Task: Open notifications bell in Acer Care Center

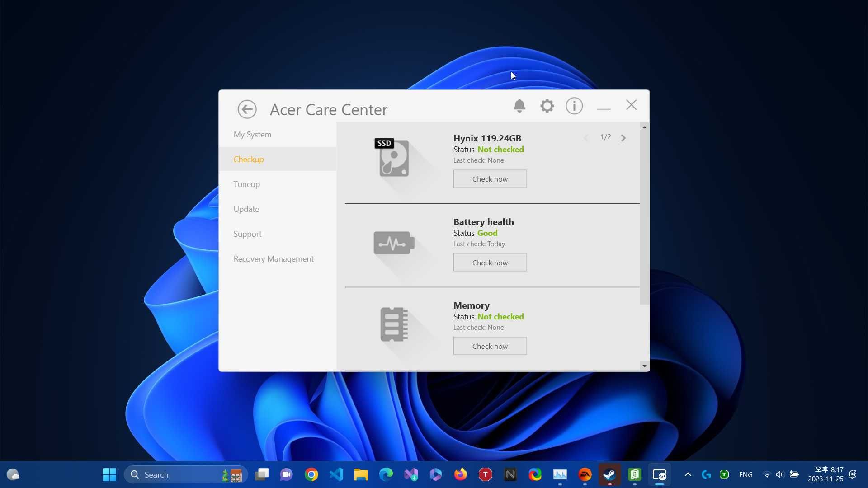Action: pos(519,106)
